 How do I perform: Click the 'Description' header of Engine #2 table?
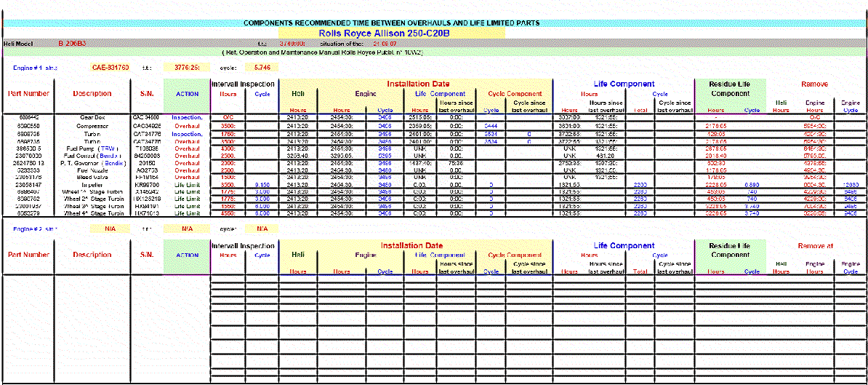92,255
